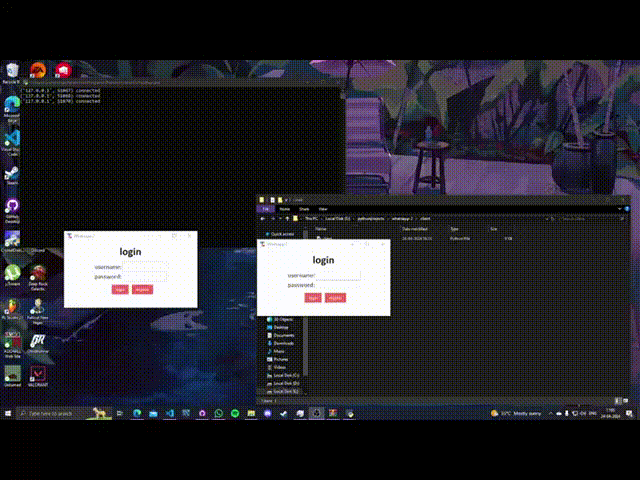The image size is (640, 480).
Task: Open the Deep Rock Galactic desktop shortcut
Action: [x=38, y=277]
